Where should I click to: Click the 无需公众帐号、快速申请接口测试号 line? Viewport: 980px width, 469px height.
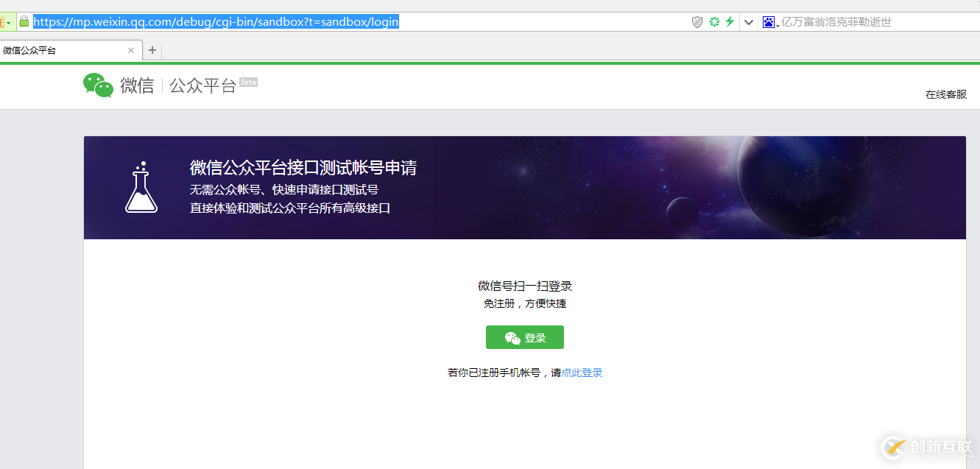(x=284, y=189)
